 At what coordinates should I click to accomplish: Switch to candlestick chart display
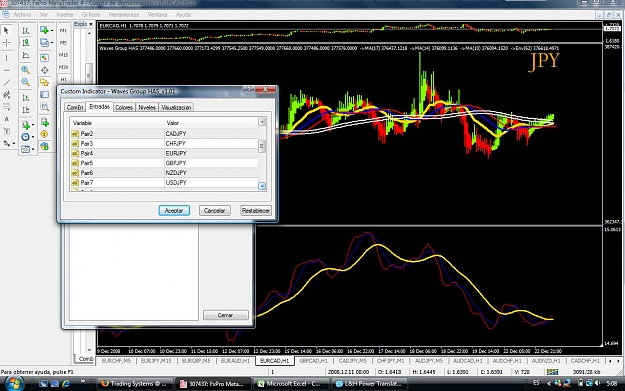click(x=26, y=43)
